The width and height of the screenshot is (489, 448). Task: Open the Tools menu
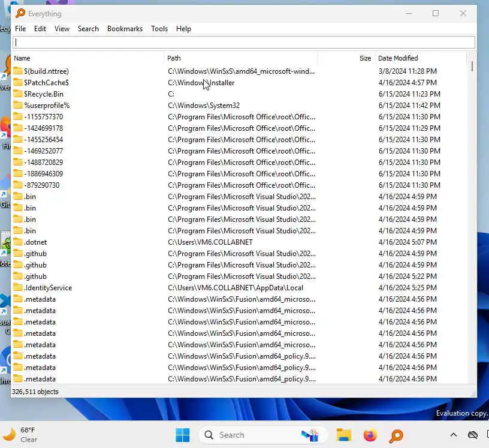click(x=159, y=29)
